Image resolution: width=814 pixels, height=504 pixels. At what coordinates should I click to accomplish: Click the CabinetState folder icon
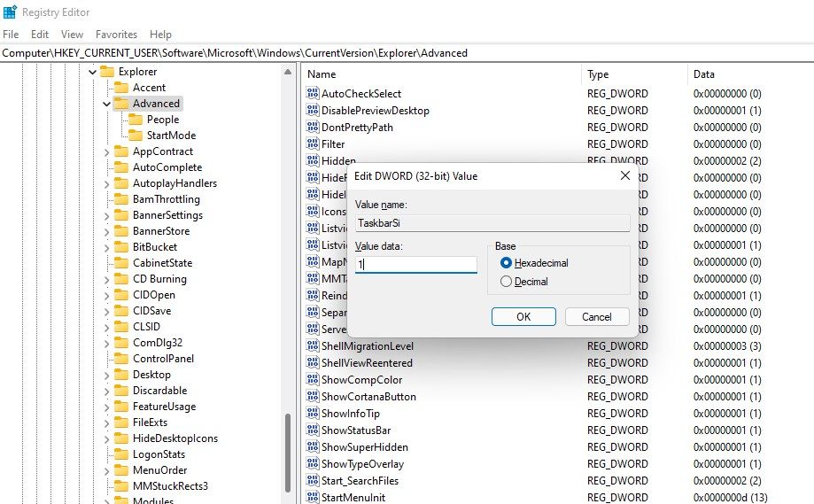click(x=121, y=263)
